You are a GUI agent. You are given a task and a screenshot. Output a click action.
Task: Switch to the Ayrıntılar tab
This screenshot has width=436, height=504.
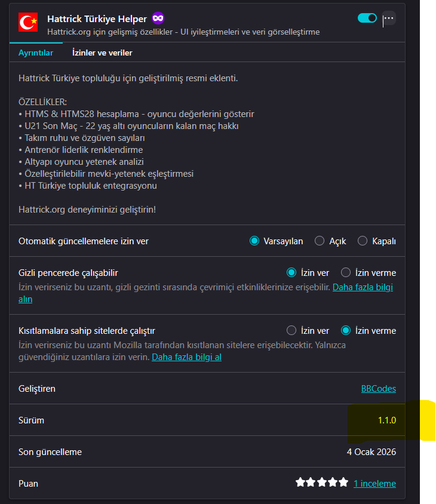point(36,53)
